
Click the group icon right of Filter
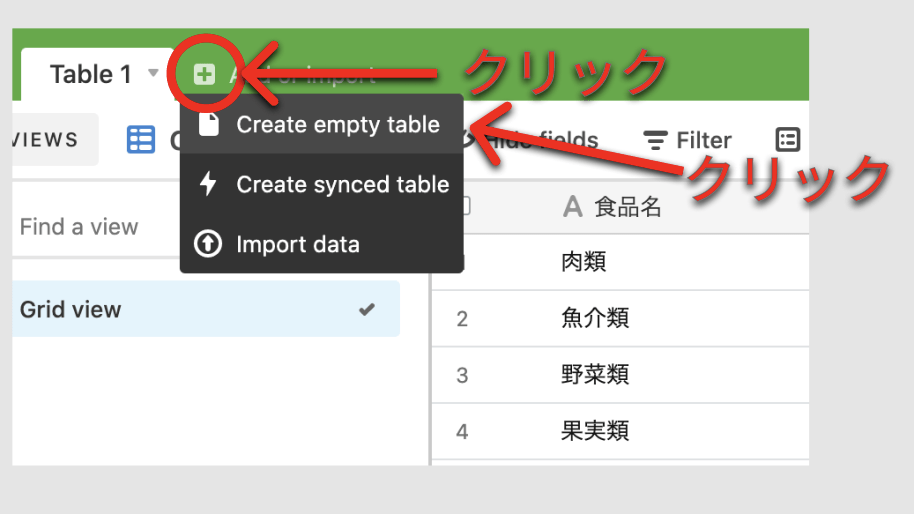(788, 140)
